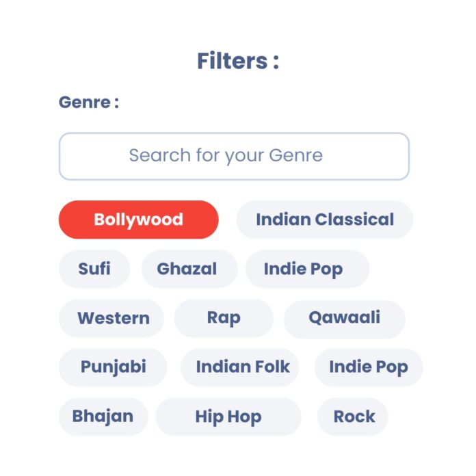This screenshot has height=476, width=476.
Task: Enable the Punjabi genre chip
Action: point(114,367)
